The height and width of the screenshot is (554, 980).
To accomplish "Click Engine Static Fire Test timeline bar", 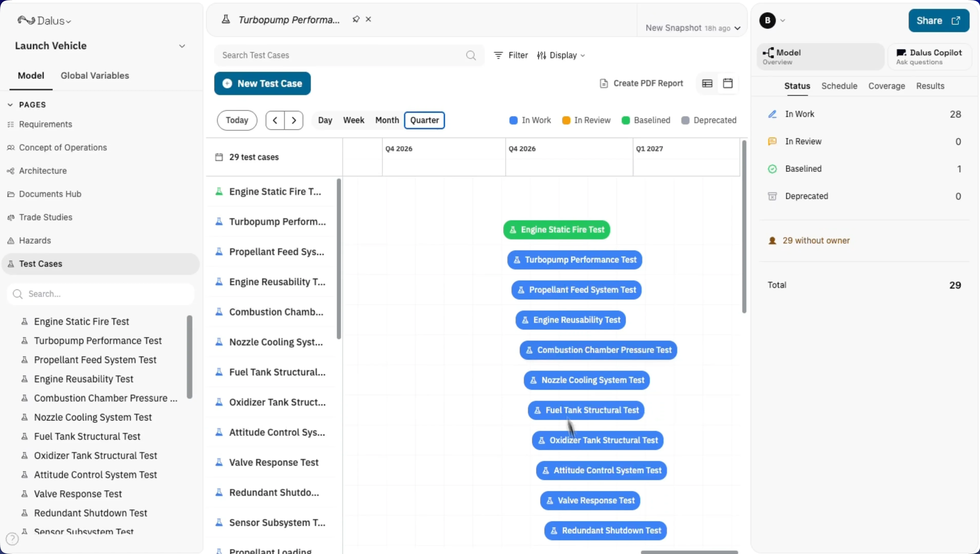I will click(x=556, y=230).
